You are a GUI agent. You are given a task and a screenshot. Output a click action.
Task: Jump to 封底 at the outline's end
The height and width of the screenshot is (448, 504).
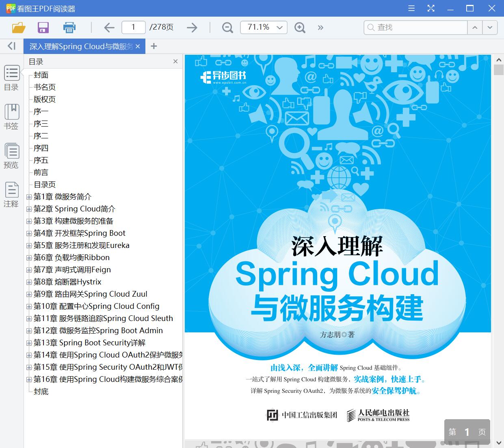pyautogui.click(x=41, y=392)
